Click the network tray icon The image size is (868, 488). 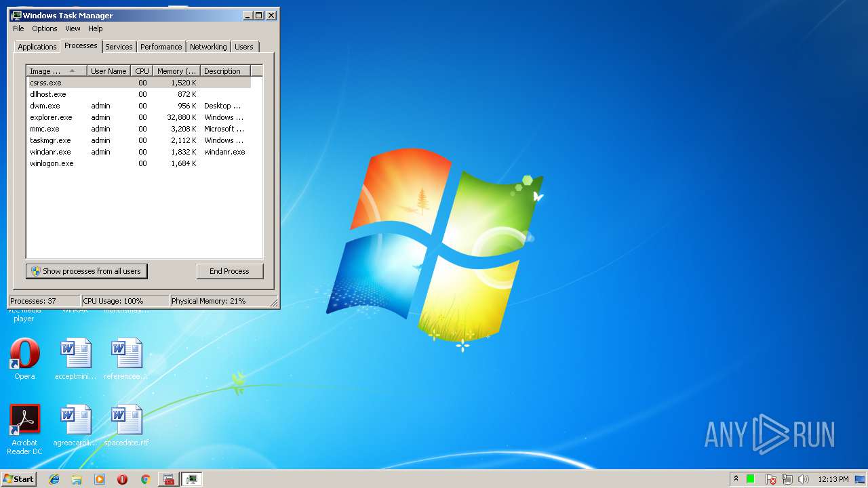(x=787, y=479)
